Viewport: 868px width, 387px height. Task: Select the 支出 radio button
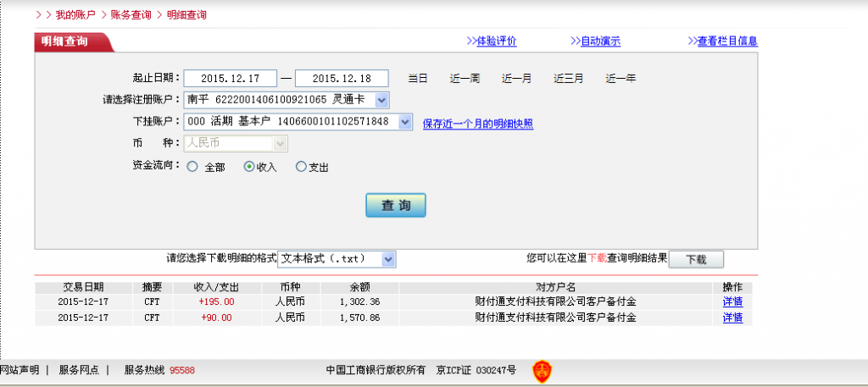click(301, 167)
